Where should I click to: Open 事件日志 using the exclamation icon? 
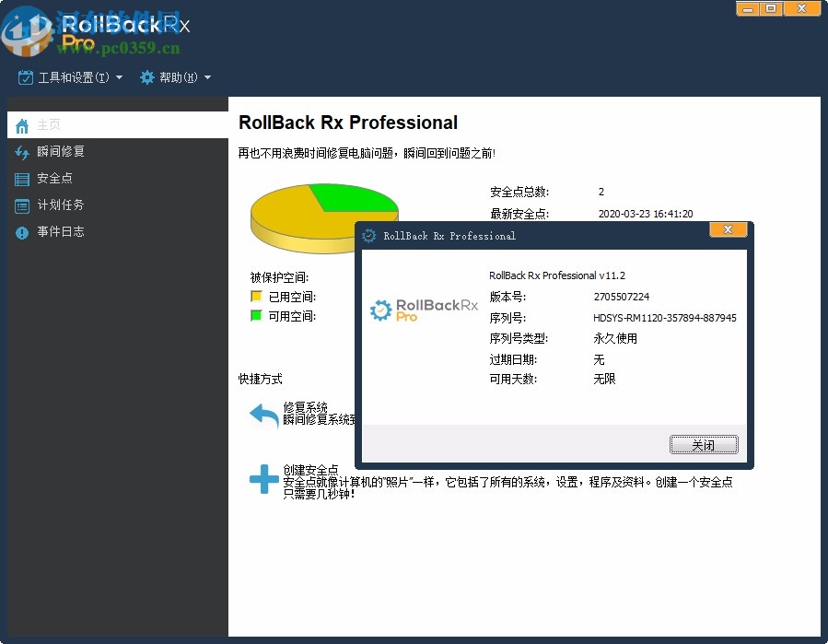pos(21,232)
